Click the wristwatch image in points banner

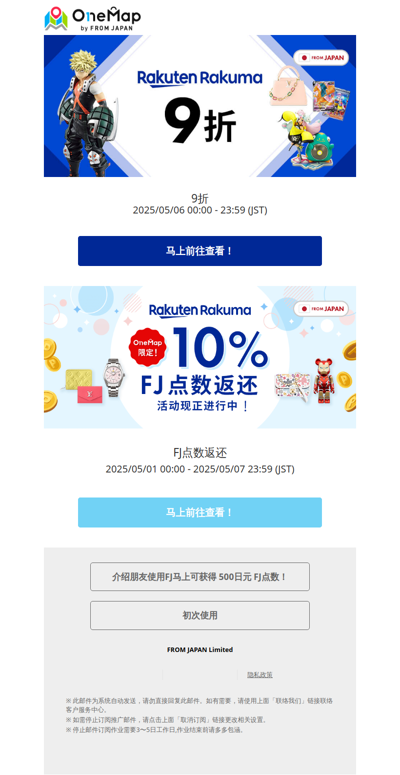pyautogui.click(x=113, y=379)
